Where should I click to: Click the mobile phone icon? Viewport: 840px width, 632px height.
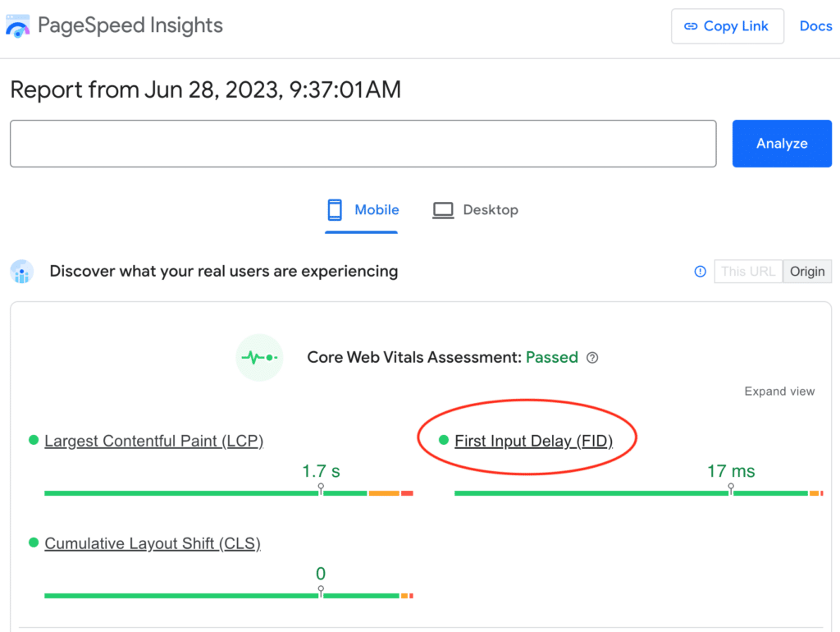tap(335, 210)
